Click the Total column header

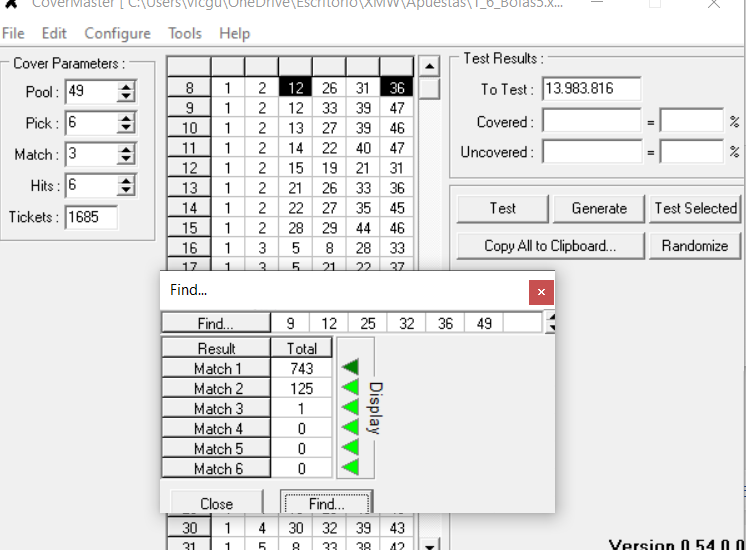[x=302, y=348]
